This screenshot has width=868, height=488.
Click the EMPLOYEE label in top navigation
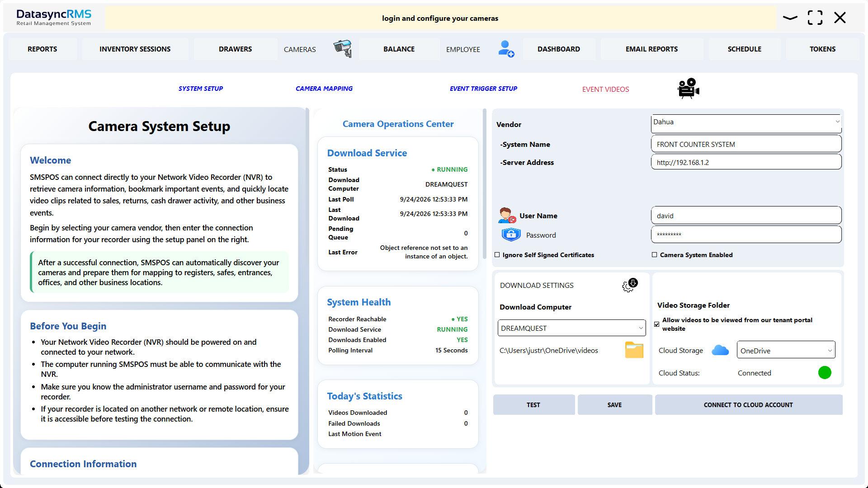[463, 49]
